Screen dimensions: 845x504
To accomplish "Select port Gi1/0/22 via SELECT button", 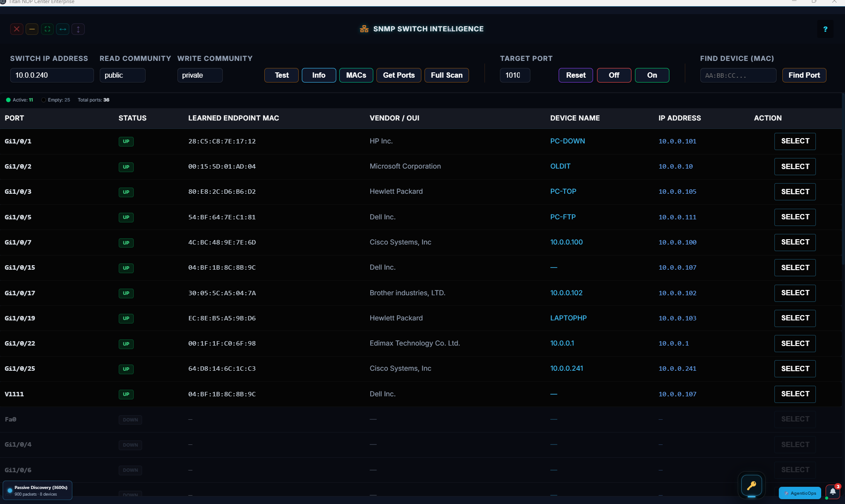I will click(x=795, y=343).
